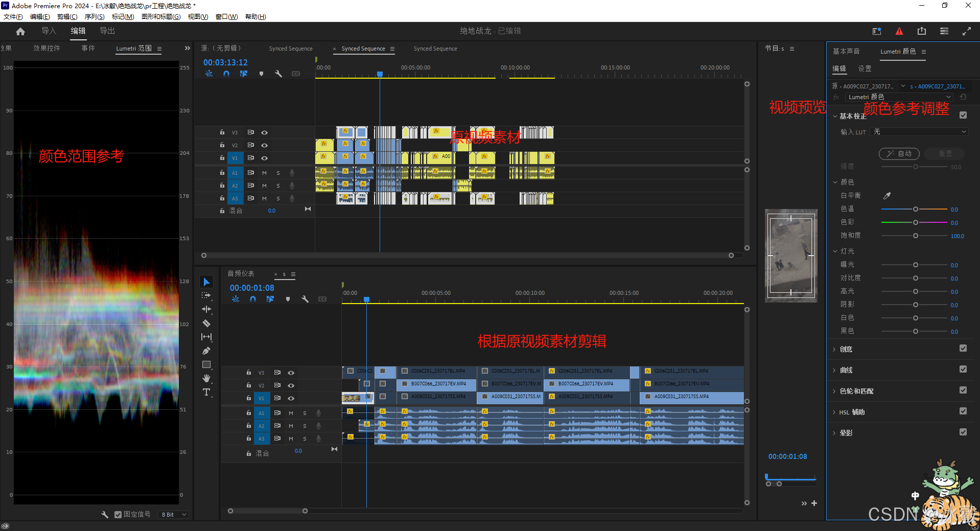This screenshot has height=531, width=980.
Task: Expand the HSL Secondary section
Action: [834, 412]
